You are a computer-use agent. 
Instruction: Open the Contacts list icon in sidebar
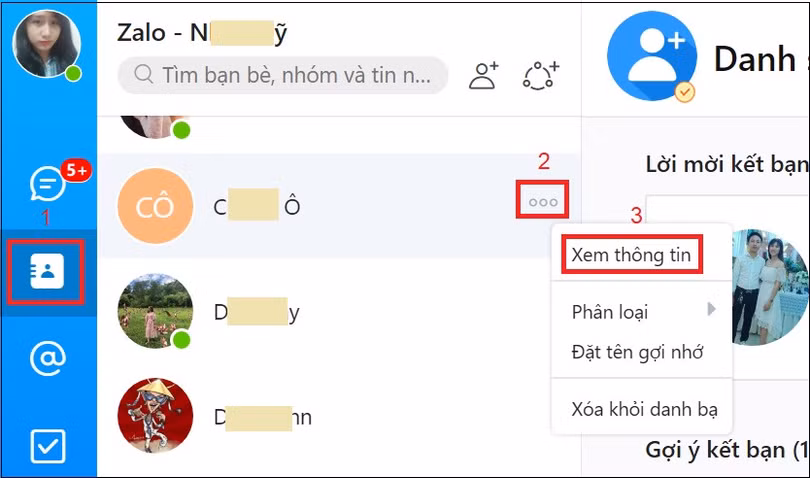(x=47, y=271)
